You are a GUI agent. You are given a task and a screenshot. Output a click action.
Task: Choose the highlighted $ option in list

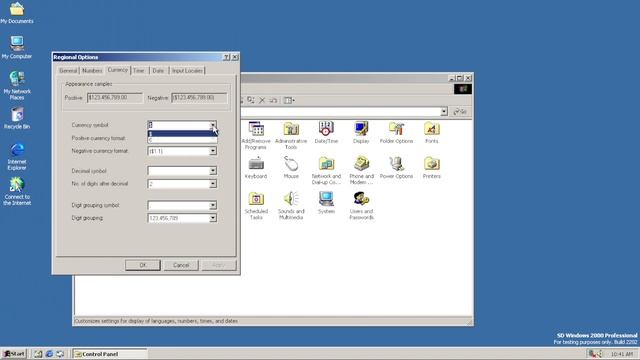182,134
